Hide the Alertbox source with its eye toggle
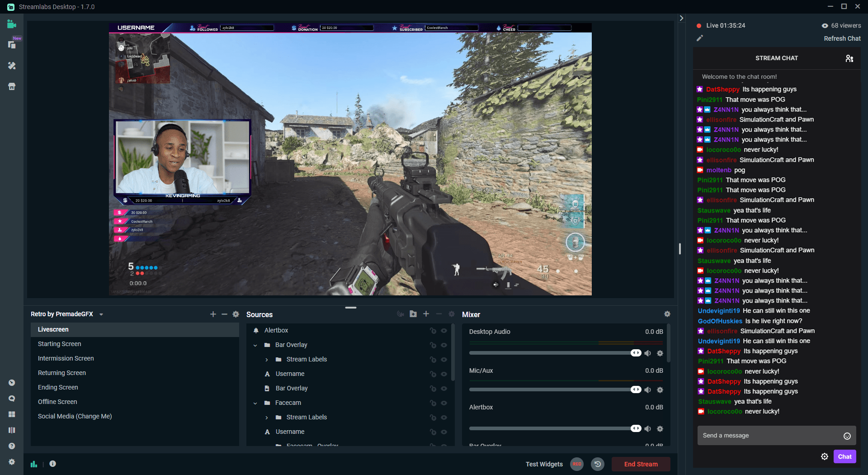Image resolution: width=868 pixels, height=475 pixels. pyautogui.click(x=444, y=331)
